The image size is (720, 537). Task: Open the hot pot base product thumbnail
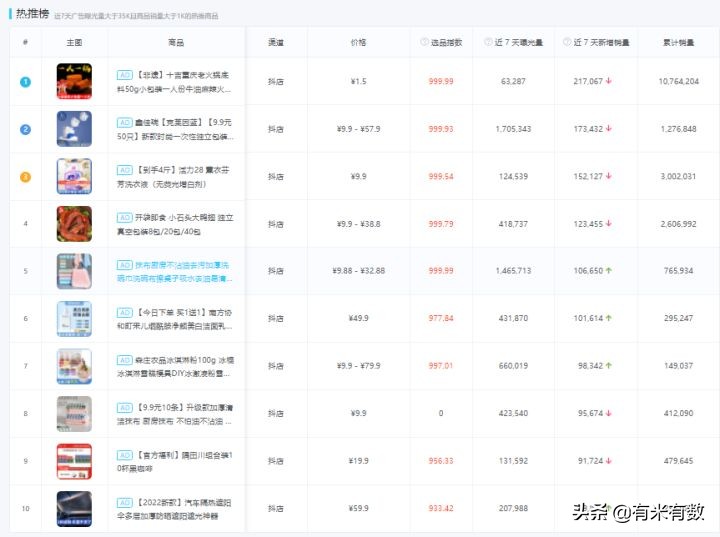click(74, 81)
